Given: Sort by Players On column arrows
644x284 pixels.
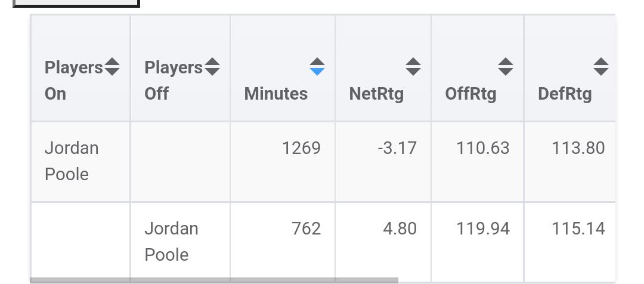Looking at the screenshot, I should click(x=112, y=67).
